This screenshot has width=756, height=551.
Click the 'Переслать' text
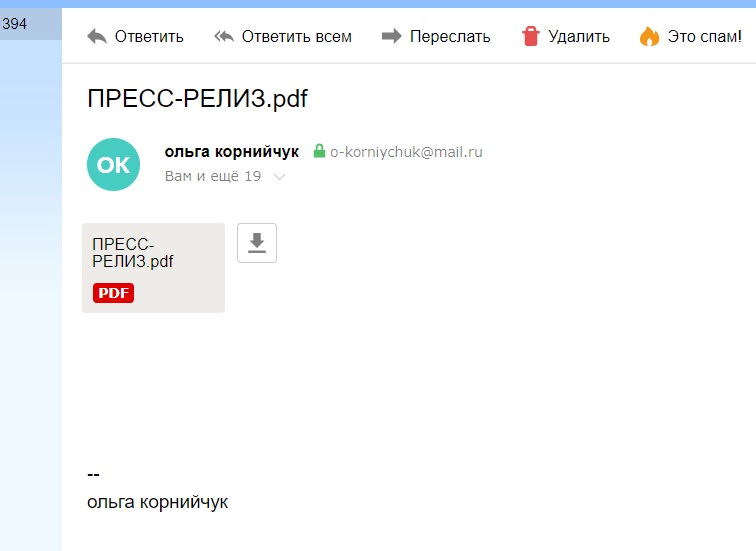(450, 37)
